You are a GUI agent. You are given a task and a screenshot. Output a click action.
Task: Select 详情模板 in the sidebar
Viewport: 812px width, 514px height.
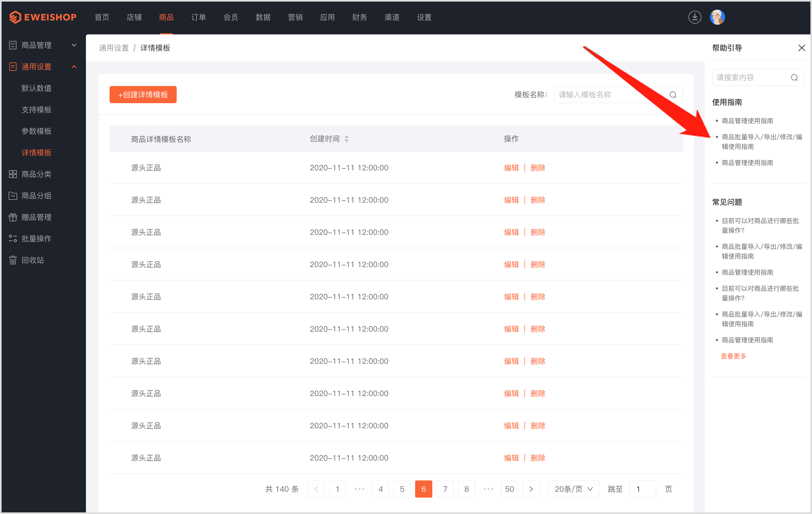pyautogui.click(x=37, y=153)
